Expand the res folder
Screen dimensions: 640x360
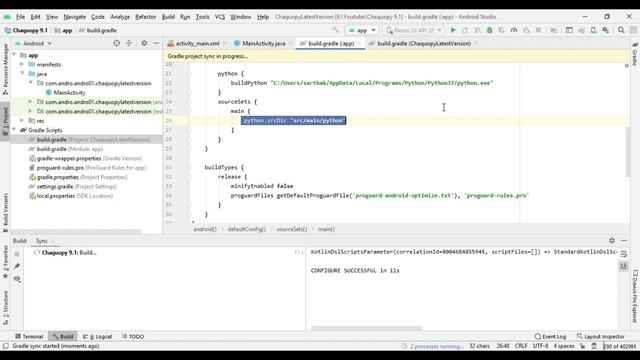(22, 120)
